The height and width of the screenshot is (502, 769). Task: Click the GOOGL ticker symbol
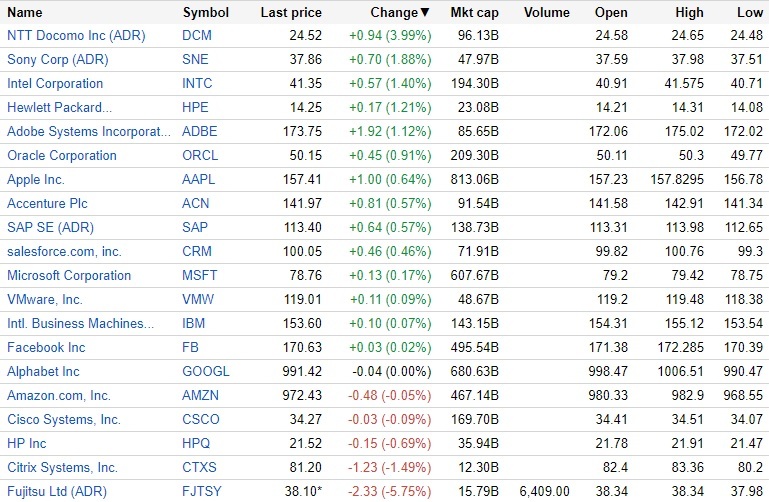click(206, 372)
